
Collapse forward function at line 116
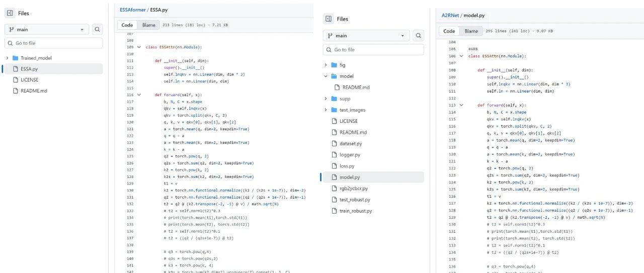(139, 95)
